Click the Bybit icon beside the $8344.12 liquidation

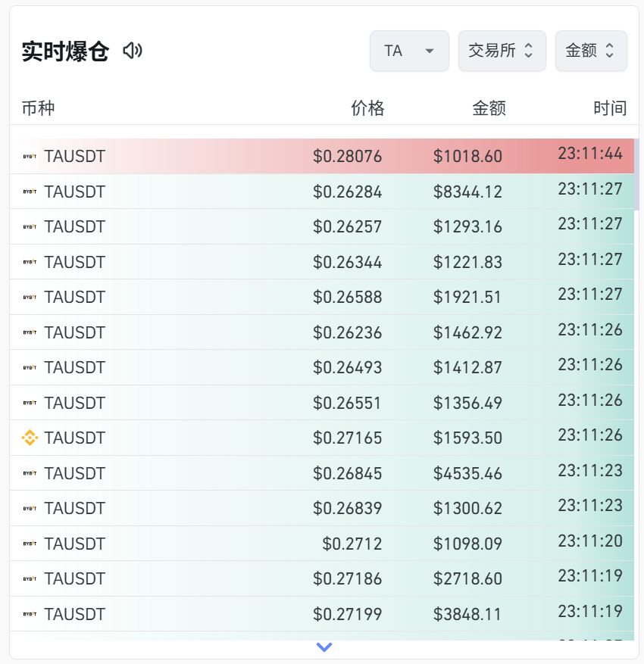[x=28, y=192]
